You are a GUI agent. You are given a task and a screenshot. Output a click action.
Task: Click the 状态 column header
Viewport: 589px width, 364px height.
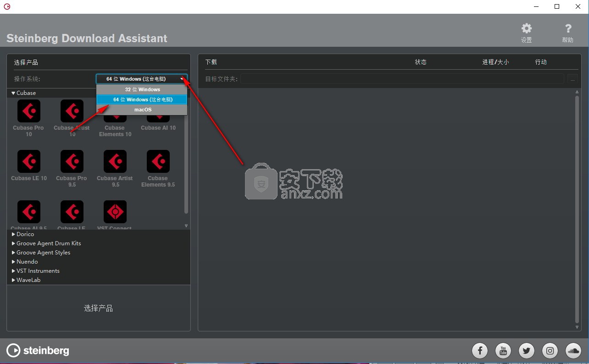tap(421, 62)
